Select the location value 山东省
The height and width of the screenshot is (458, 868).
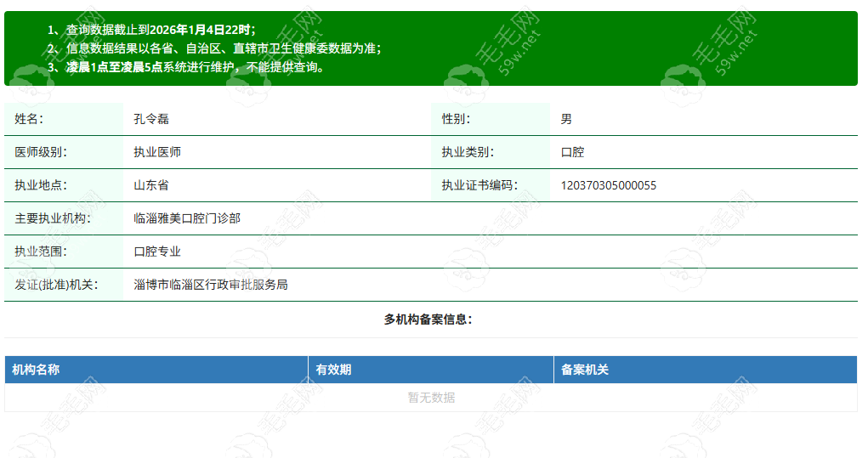tap(151, 185)
